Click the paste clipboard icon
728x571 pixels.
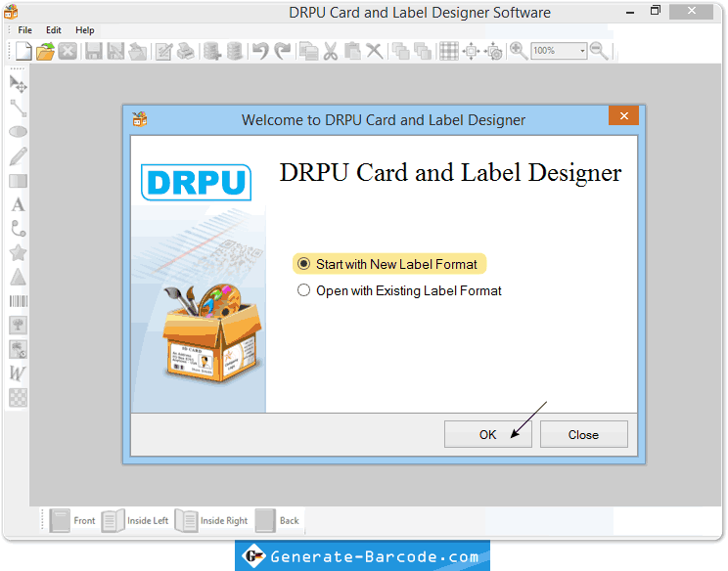[352, 51]
